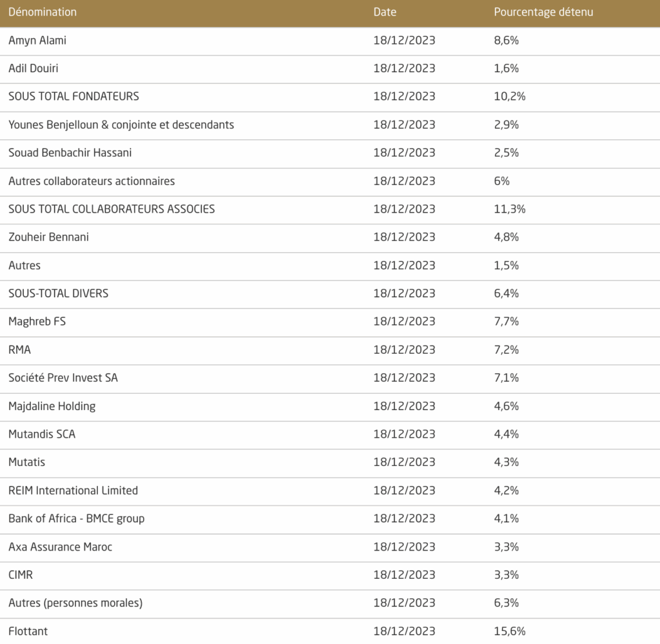This screenshot has height=644, width=660.
Task: Click Autres collaborateurs actionnaires row label
Action: 92,181
